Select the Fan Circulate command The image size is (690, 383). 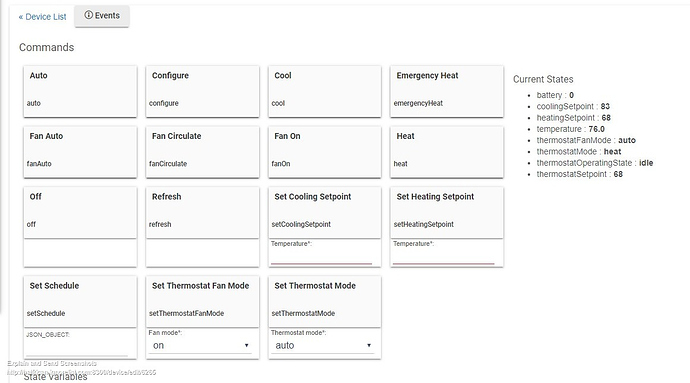pos(202,152)
